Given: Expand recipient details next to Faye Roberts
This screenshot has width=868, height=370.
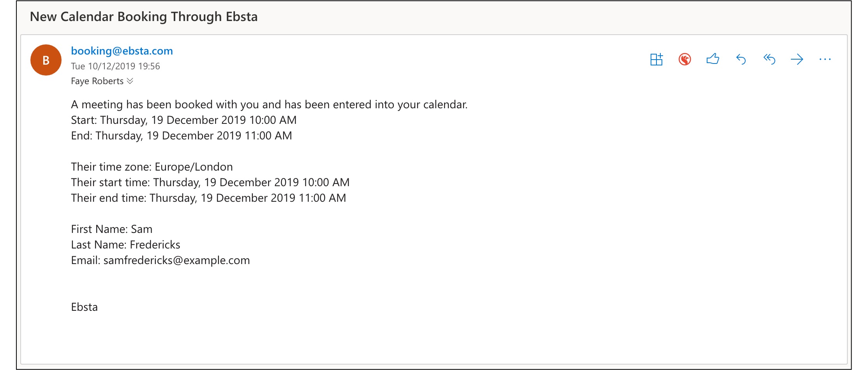Looking at the screenshot, I should pos(130,81).
